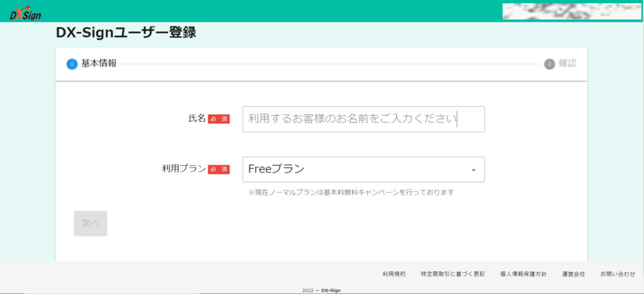The width and height of the screenshot is (644, 294).
Task: Click the step 1 circle icon
Action: [72, 64]
